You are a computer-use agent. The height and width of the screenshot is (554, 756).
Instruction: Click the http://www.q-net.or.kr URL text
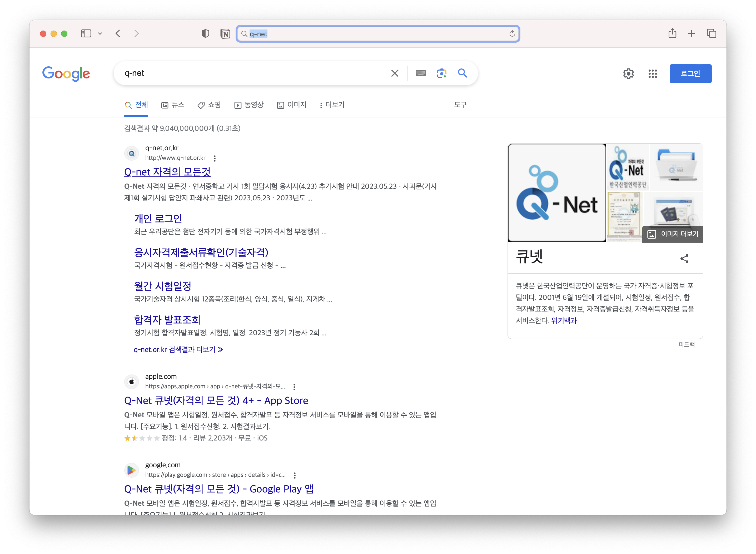(175, 158)
